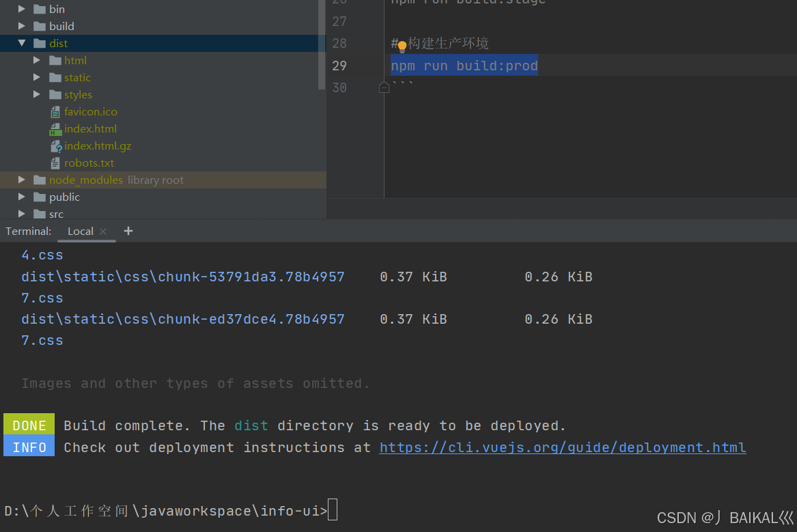The image size is (797, 532).
Task: Click the '4.css' terminal line
Action: coord(42,255)
